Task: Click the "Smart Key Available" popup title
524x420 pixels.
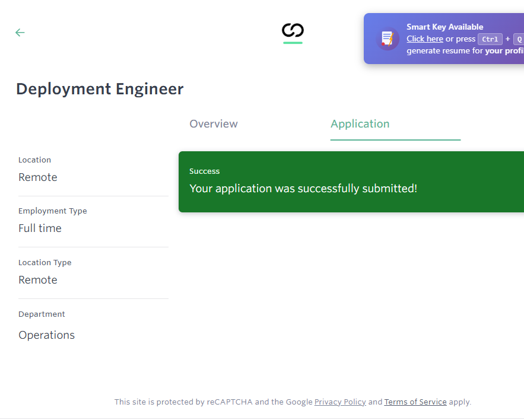Action: (x=444, y=27)
